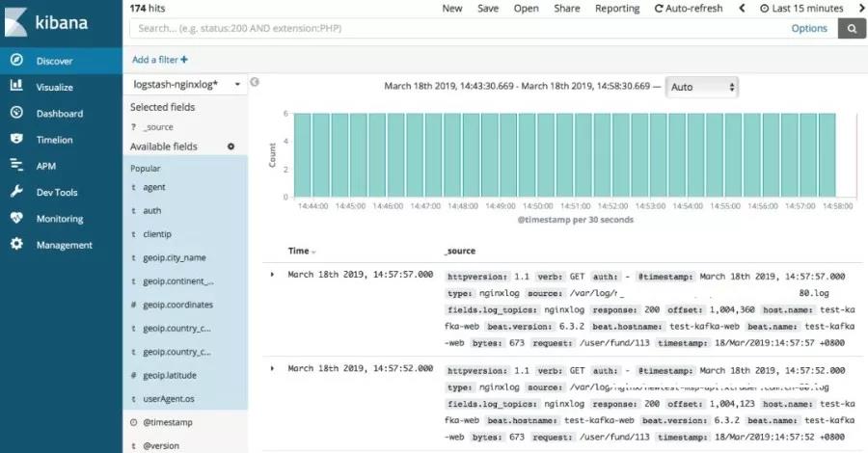Open logstash-nginxlog* index pattern dropdown
This screenshot has height=453, width=868.
[x=185, y=84]
